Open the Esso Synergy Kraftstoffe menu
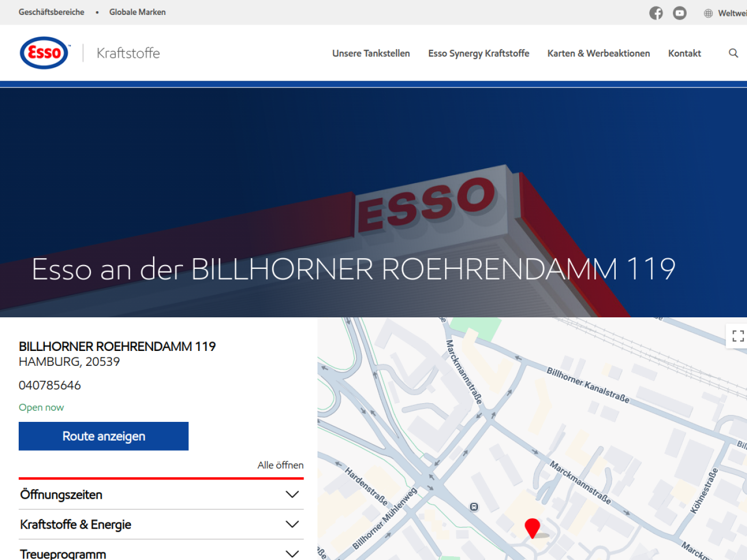The height and width of the screenshot is (560, 747). pos(479,53)
